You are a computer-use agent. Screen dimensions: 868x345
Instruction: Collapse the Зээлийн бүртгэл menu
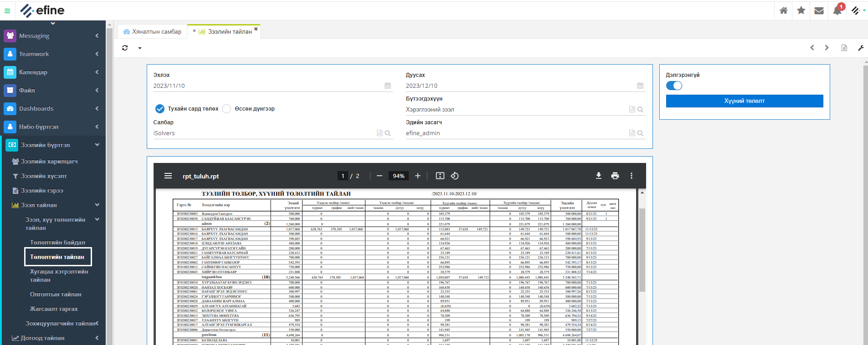point(53,145)
